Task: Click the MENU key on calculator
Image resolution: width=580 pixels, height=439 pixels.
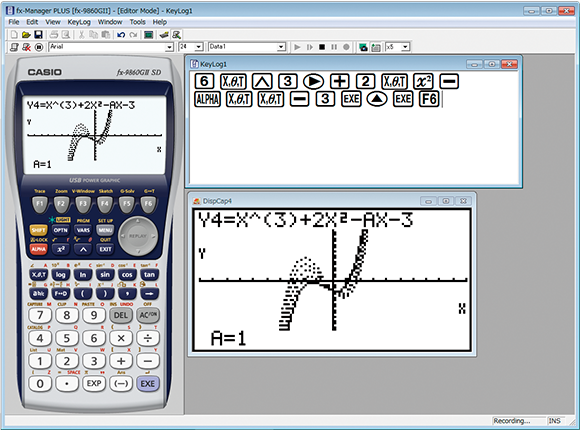Action: pos(105,230)
